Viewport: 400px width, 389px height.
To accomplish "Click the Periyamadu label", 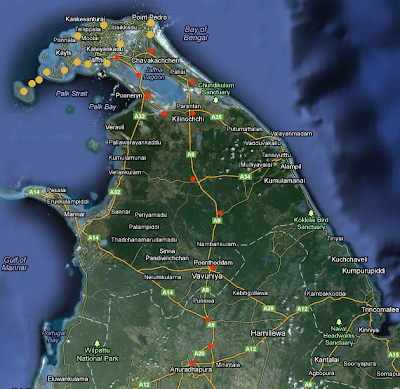I will pyautogui.click(x=151, y=215).
